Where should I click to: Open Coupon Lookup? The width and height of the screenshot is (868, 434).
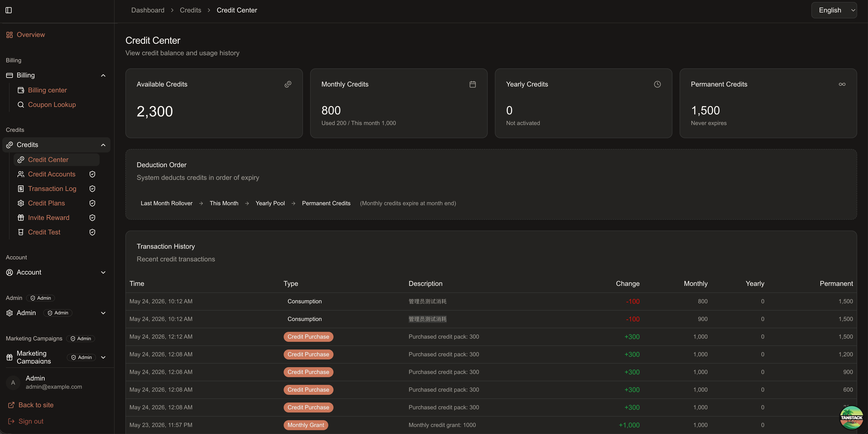[52, 105]
